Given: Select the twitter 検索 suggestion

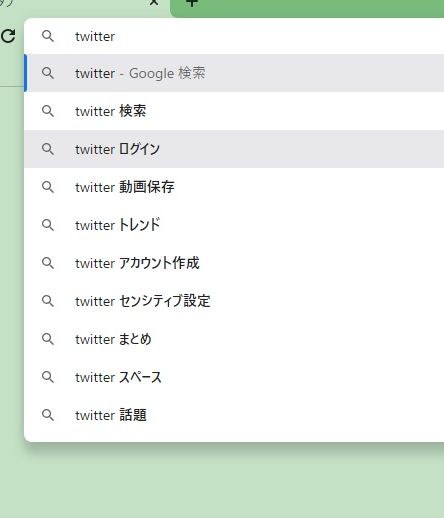Looking at the screenshot, I should [234, 111].
